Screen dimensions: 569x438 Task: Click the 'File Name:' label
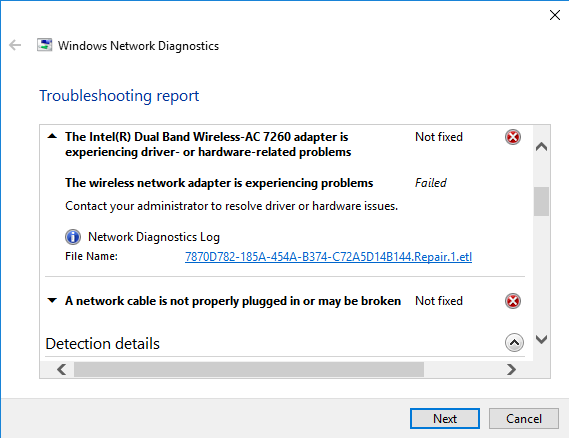(x=91, y=256)
